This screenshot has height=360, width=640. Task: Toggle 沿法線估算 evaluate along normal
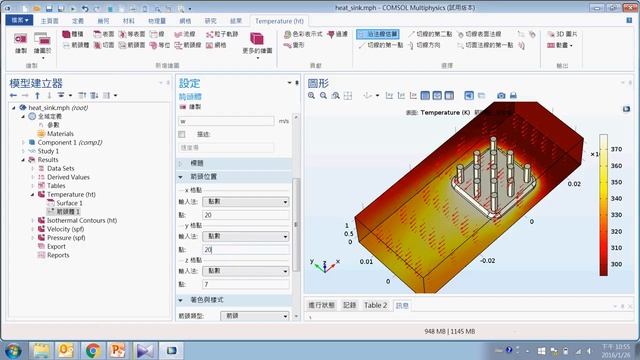point(378,34)
